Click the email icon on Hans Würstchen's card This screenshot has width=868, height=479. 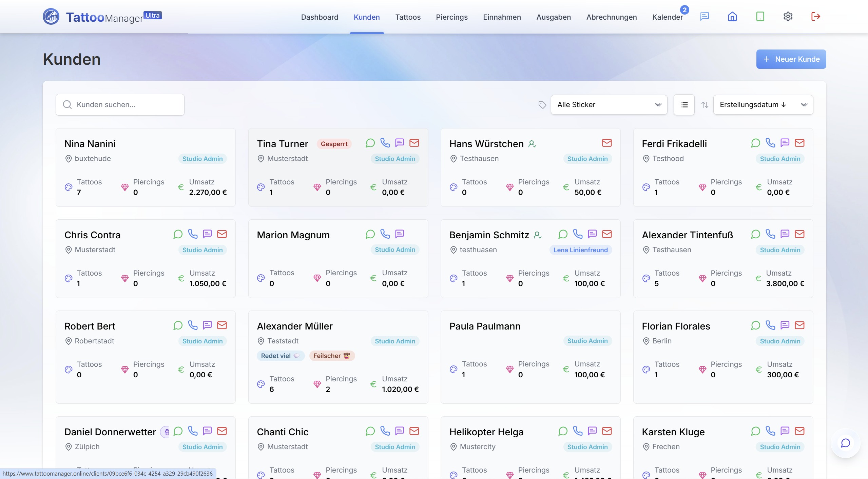[607, 143]
